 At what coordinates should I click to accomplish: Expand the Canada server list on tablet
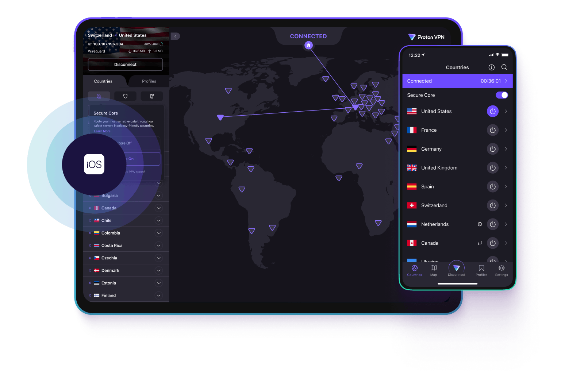tap(159, 208)
